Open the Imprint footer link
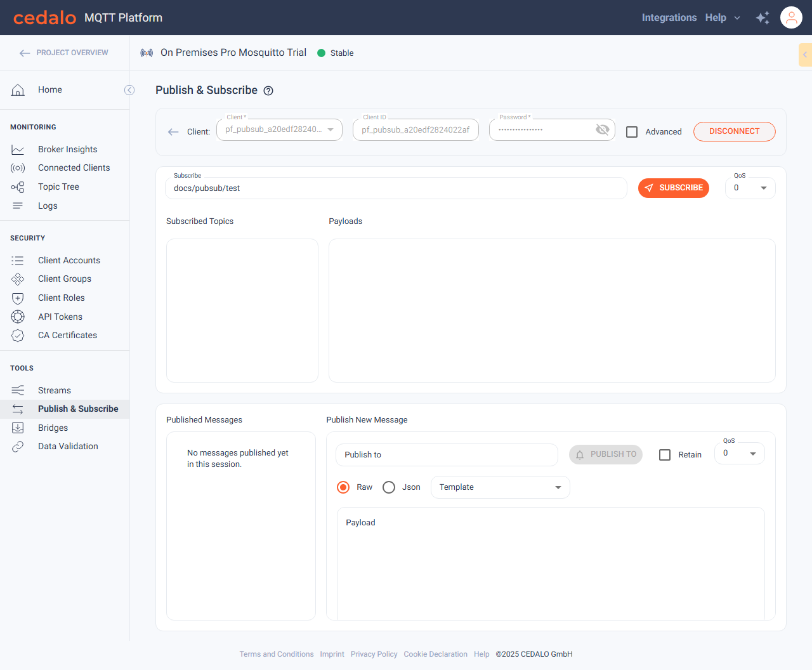The image size is (812, 670). click(332, 654)
